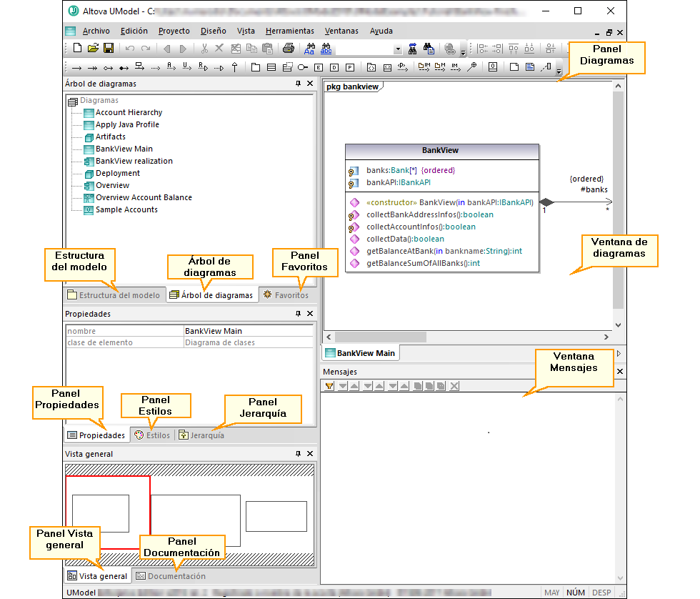The height and width of the screenshot is (599, 700).
Task: Toggle the Messages filter funnel icon
Action: (329, 386)
